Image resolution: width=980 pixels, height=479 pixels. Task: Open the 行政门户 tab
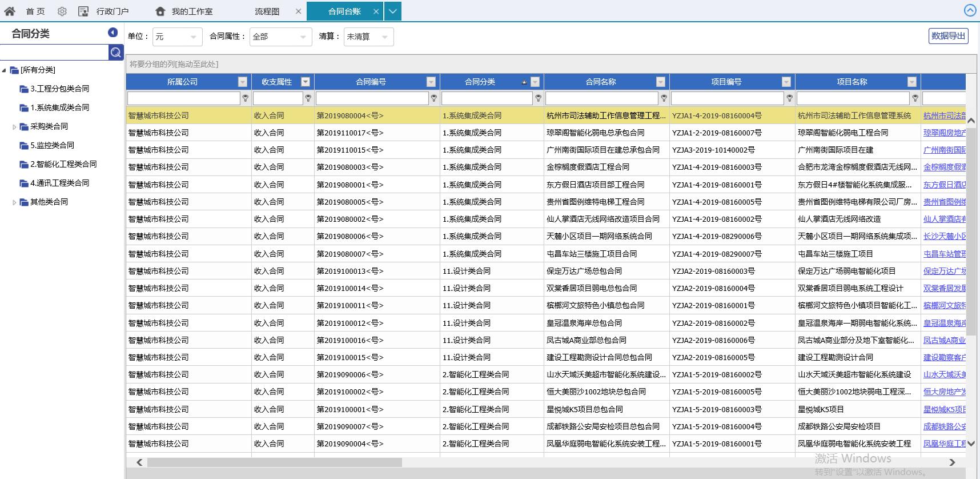[x=112, y=11]
